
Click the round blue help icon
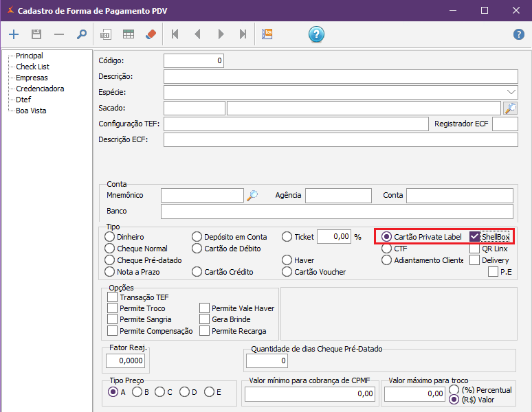316,34
